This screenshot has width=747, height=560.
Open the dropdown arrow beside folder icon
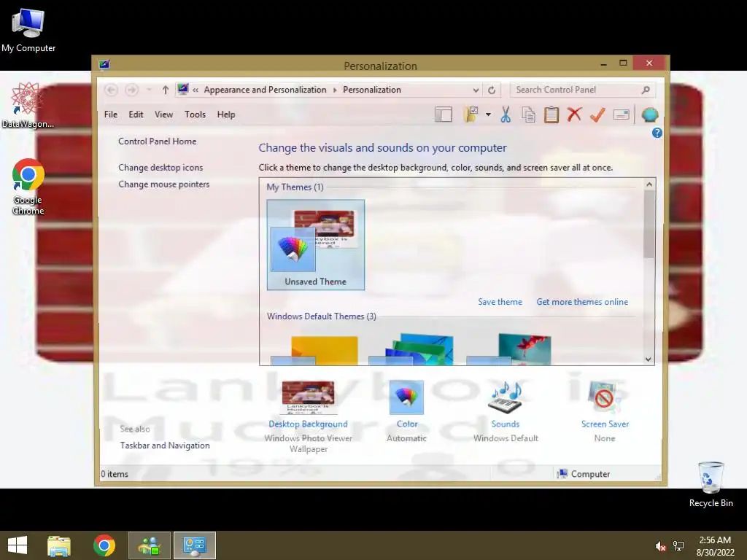488,114
